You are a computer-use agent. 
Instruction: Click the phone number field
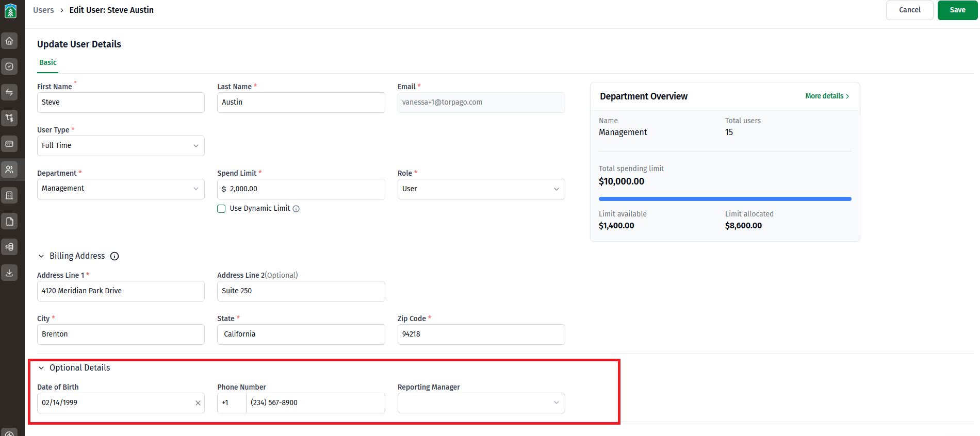click(x=316, y=403)
